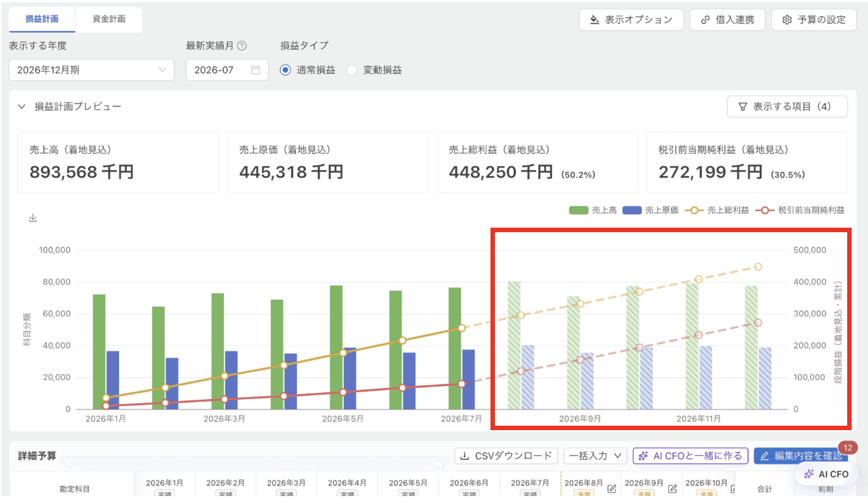Click the edit icon beside 2026年9月 column
The height and width of the screenshot is (498, 868).
[x=672, y=489]
